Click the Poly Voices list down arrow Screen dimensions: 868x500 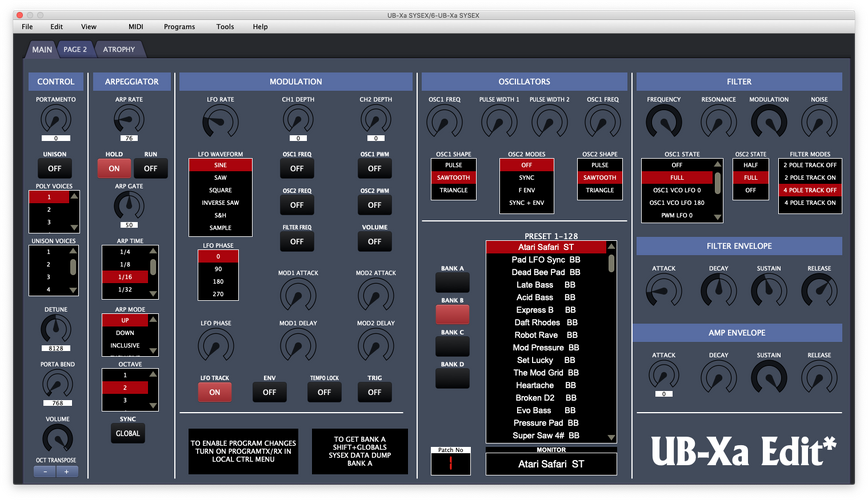click(x=74, y=228)
